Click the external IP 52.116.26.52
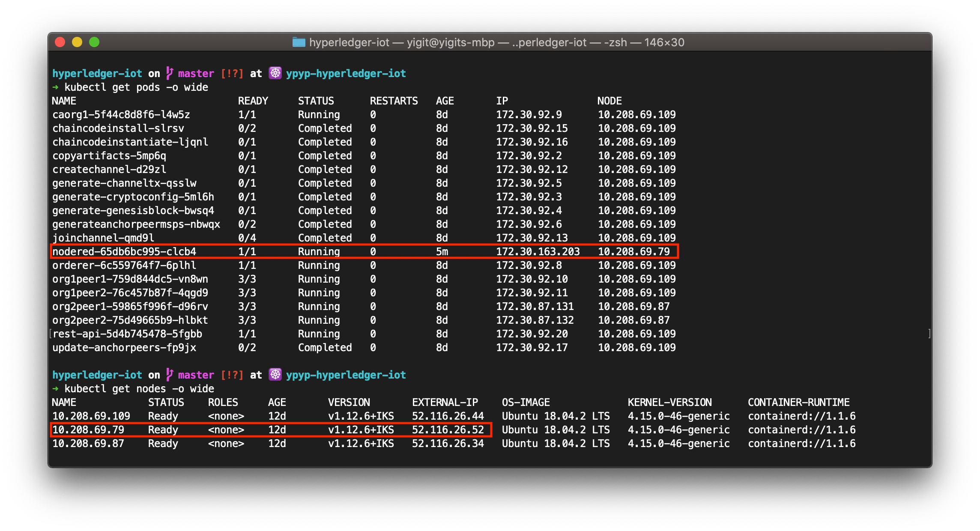This screenshot has height=531, width=980. click(x=448, y=430)
